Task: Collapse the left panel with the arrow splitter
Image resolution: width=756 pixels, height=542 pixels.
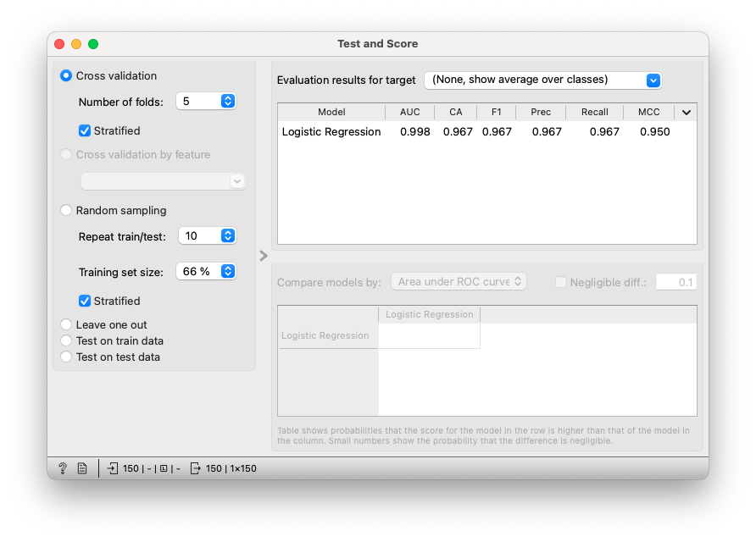Action: pos(264,256)
